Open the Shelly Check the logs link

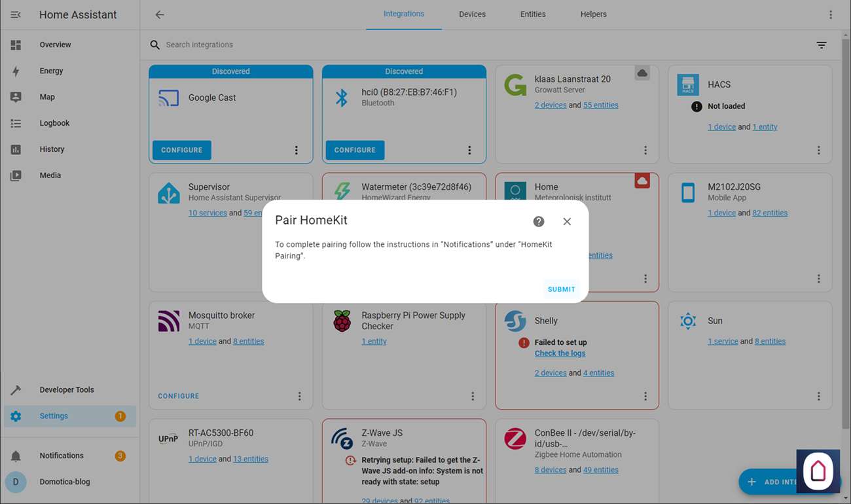point(560,353)
